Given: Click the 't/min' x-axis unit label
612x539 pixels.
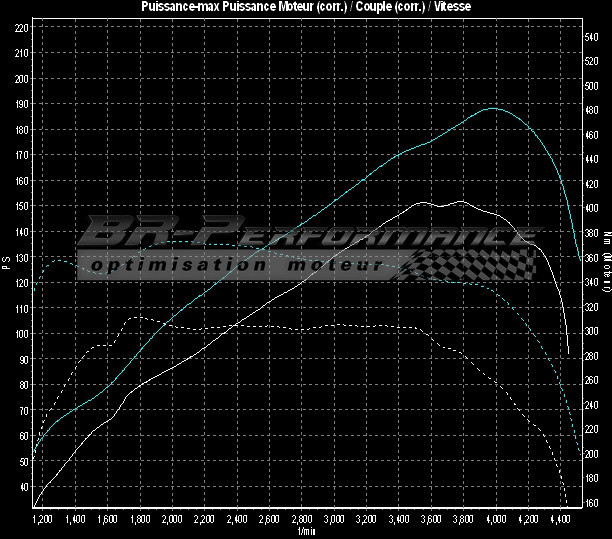Looking at the screenshot, I should pos(304,532).
